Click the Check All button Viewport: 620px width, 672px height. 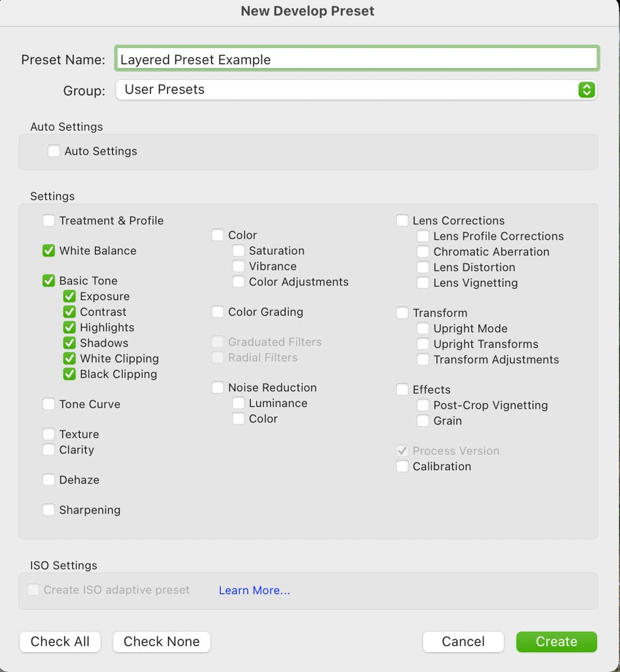[60, 642]
